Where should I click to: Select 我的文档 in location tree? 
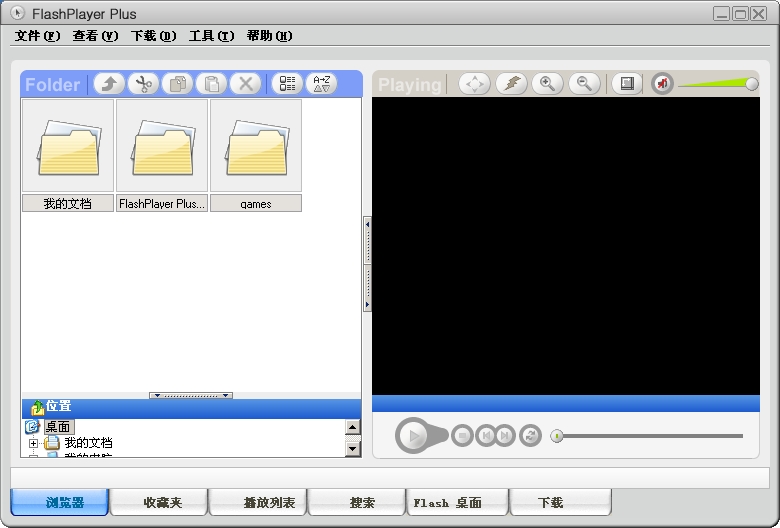pyautogui.click(x=89, y=442)
